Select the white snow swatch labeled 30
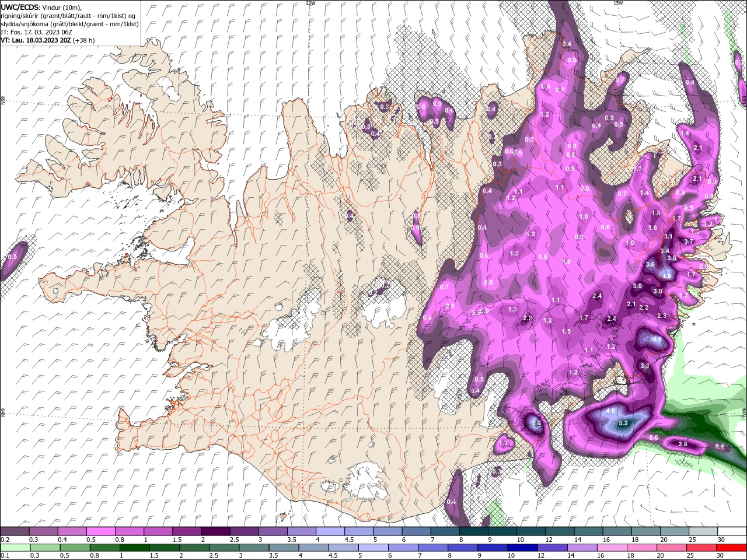This screenshot has height=560, width=747. pos(732,531)
